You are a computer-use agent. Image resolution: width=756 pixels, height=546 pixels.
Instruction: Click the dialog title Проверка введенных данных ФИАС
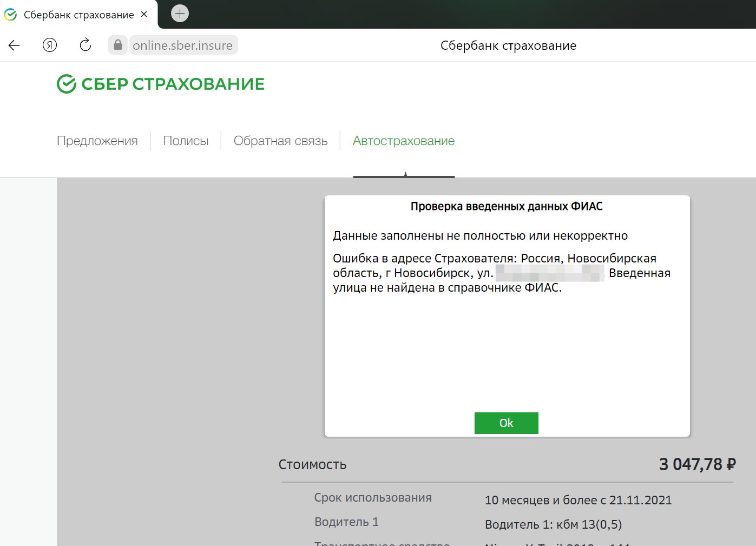pyautogui.click(x=507, y=206)
